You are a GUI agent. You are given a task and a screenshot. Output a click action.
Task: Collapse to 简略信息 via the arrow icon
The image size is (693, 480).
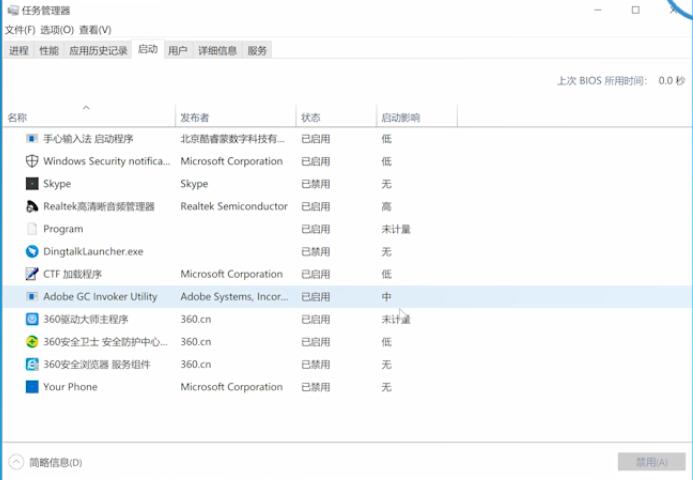pyautogui.click(x=16, y=462)
